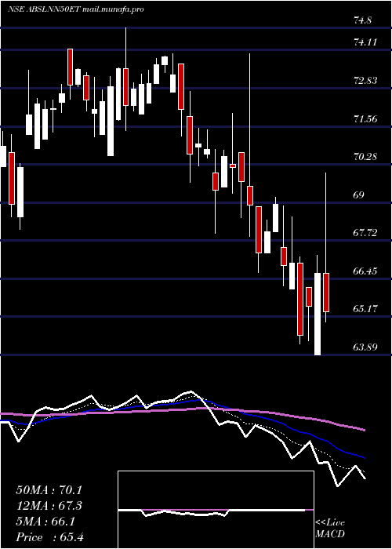
Task: Click the right end of the blue 12MA line
Action: (x=365, y=457)
